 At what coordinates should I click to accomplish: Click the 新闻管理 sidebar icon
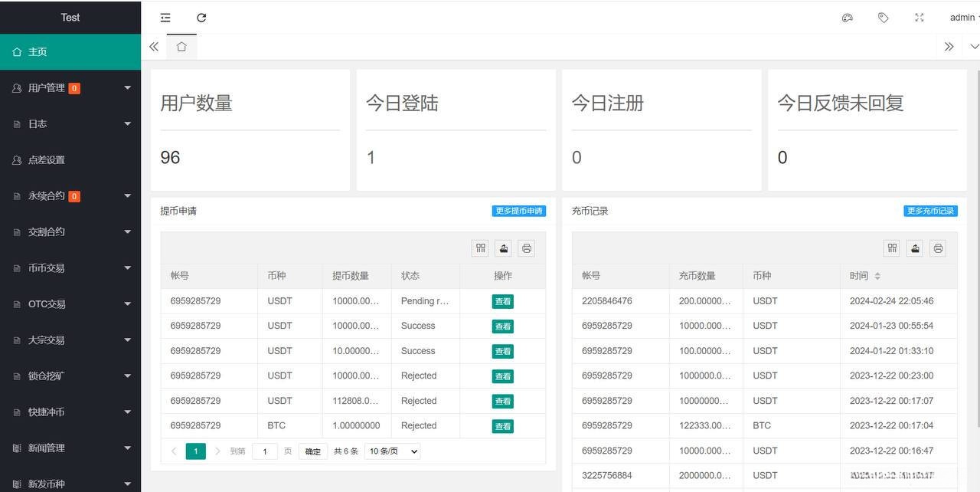click(17, 448)
